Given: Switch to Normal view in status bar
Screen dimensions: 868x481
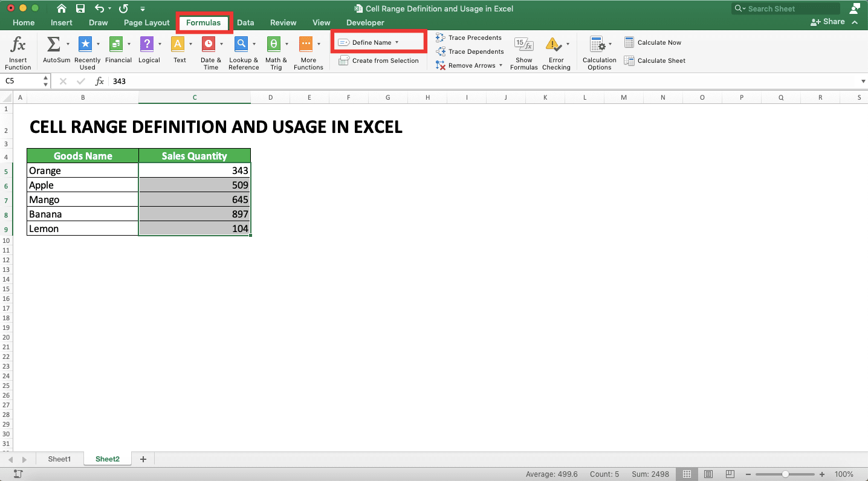Looking at the screenshot, I should tap(687, 474).
